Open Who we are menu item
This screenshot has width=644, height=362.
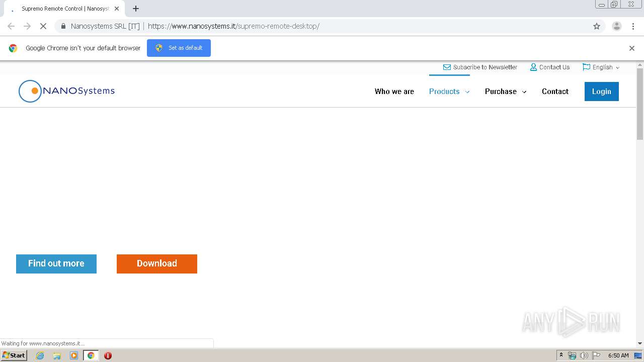394,92
